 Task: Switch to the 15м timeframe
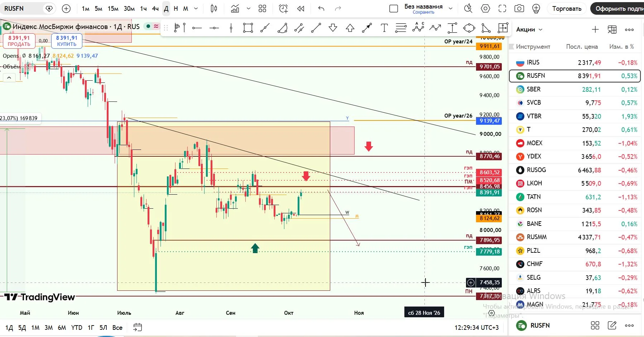point(113,9)
